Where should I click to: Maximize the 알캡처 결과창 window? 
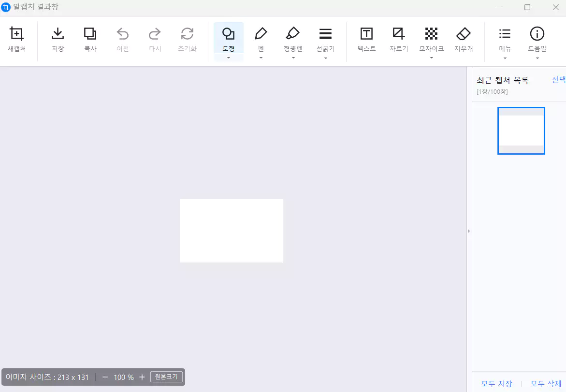pyautogui.click(x=527, y=7)
